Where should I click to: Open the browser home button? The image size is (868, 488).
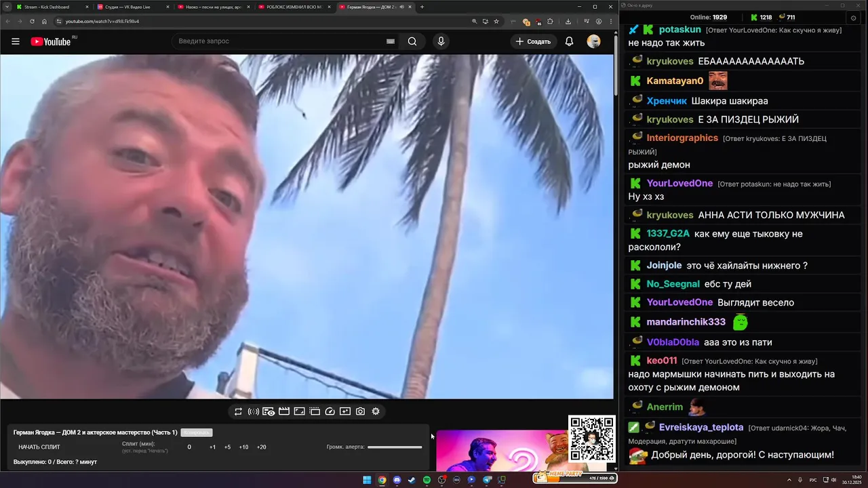tap(44, 21)
